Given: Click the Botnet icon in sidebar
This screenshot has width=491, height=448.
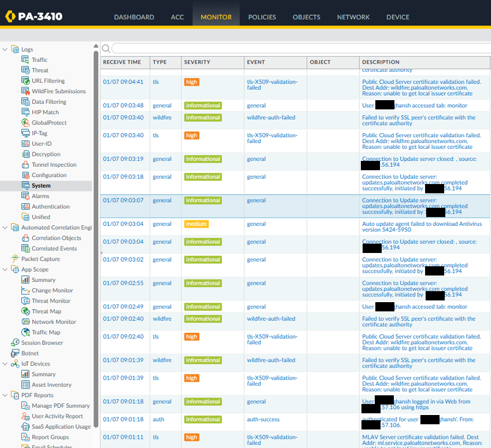Looking at the screenshot, I should tap(16, 353).
